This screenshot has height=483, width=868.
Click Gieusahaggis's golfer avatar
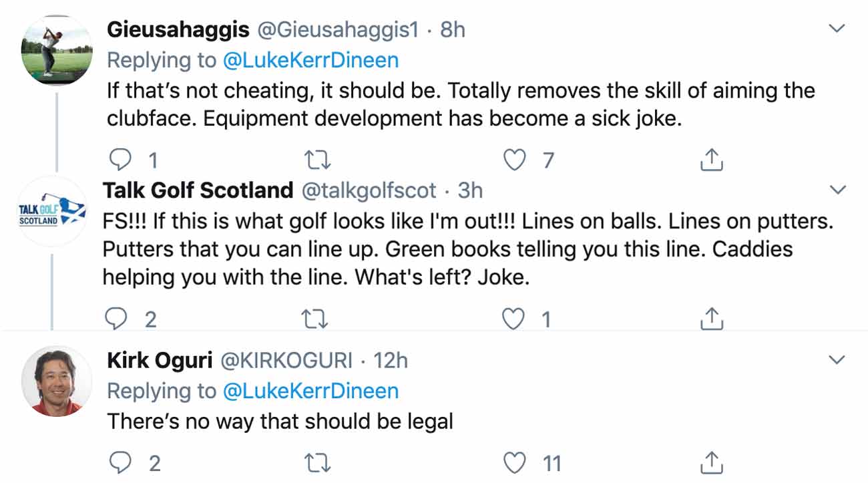click(57, 51)
